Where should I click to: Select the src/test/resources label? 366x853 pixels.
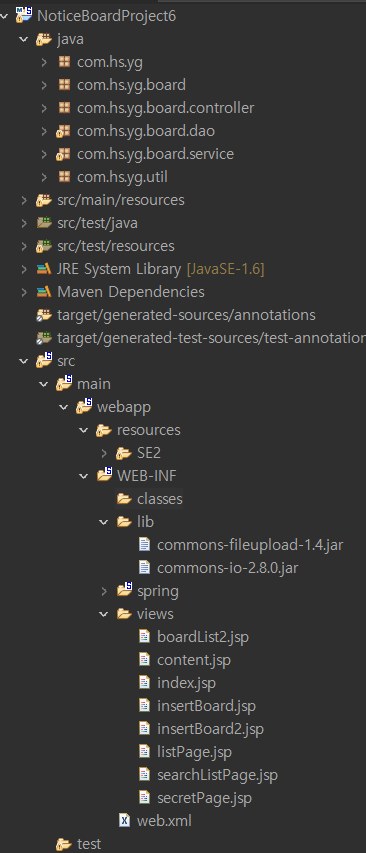116,246
